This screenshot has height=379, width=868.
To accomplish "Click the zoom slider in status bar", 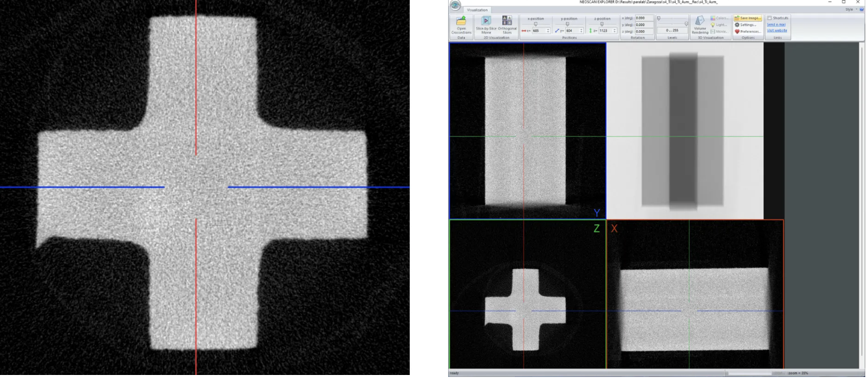I will [x=749, y=372].
